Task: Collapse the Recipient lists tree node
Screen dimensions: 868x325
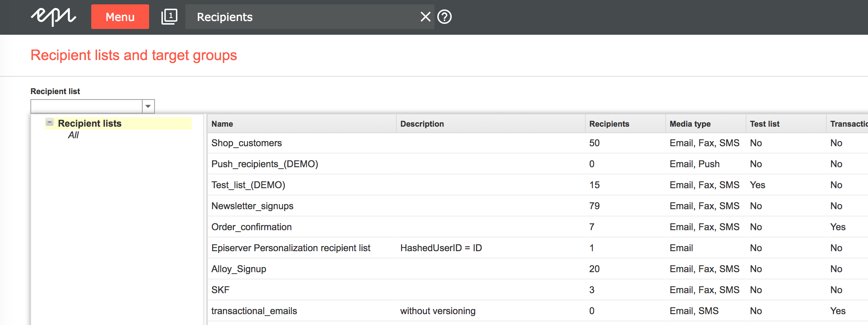Action: click(x=50, y=122)
